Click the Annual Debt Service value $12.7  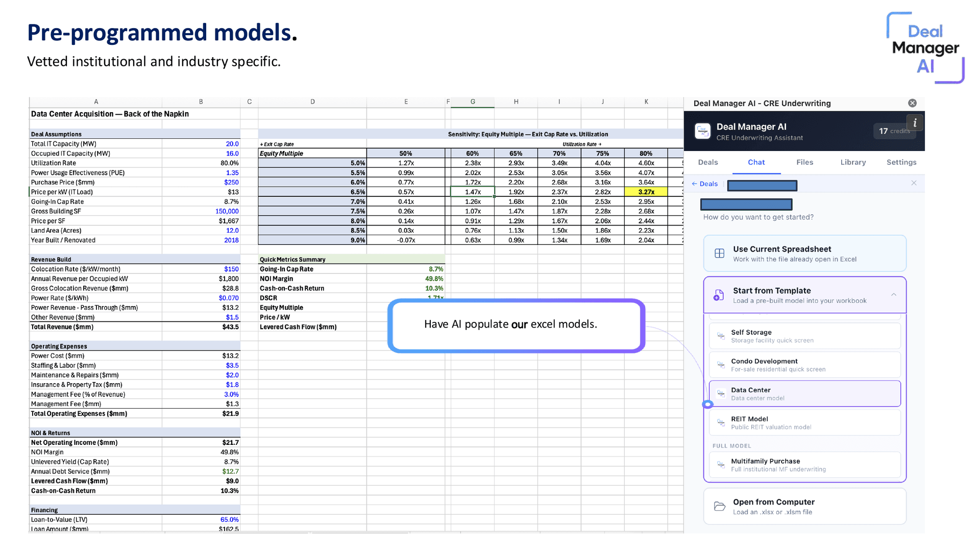pyautogui.click(x=201, y=471)
